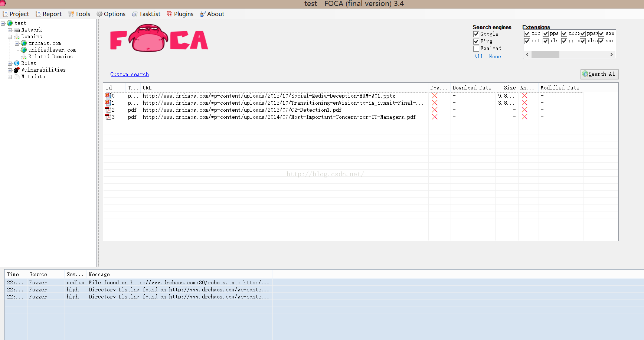Image resolution: width=644 pixels, height=340 pixels.
Task: Click the blue globe icon beside Roles
Action: click(17, 63)
